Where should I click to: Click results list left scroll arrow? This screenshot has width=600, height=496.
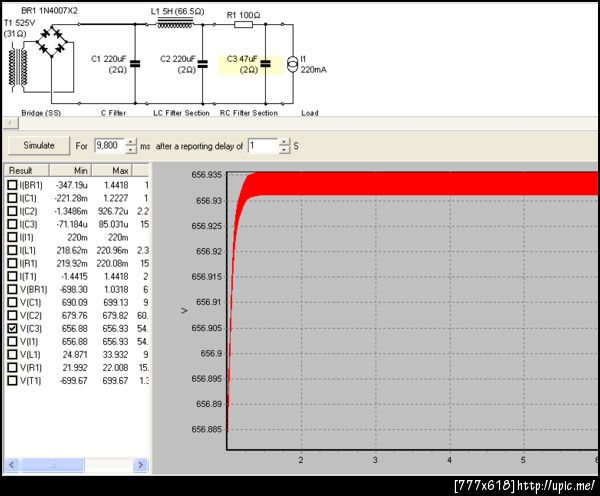11,465
